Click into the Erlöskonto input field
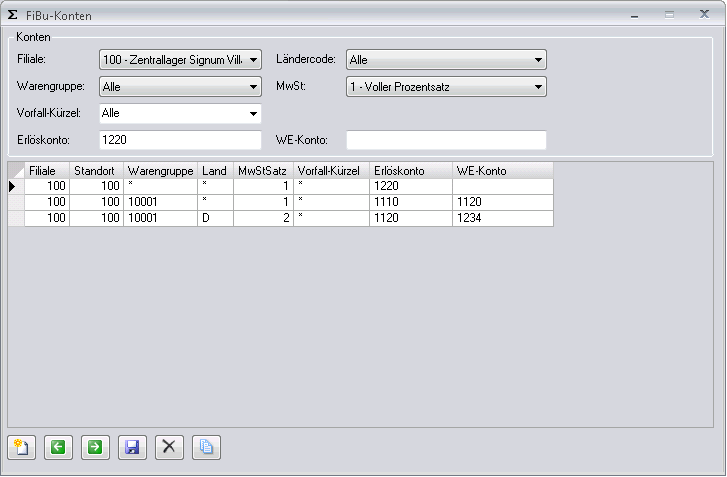Screen dimensions: 727x477 [x=179, y=140]
